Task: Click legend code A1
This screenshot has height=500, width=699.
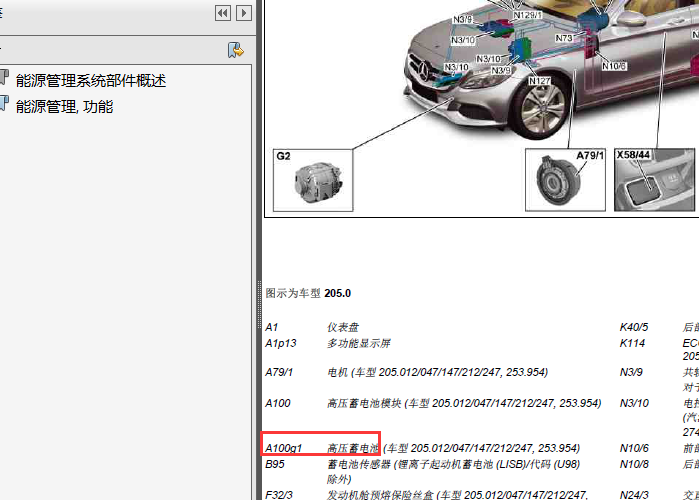Action: [x=271, y=327]
